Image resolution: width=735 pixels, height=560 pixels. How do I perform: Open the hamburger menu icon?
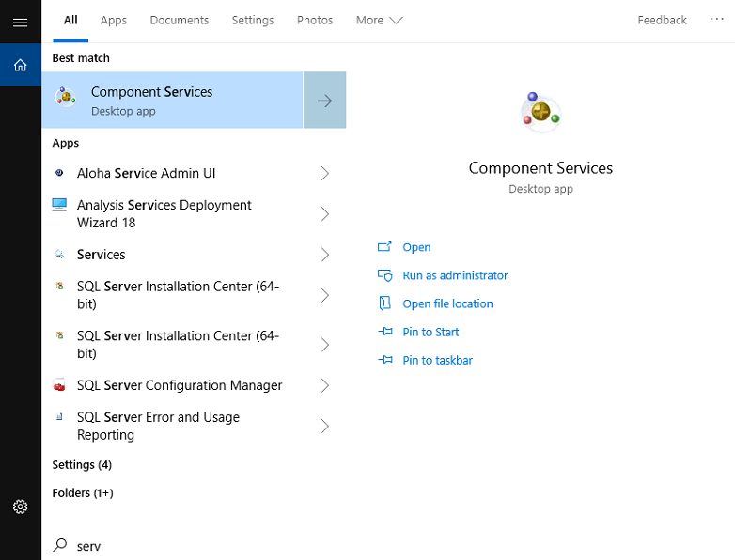(x=20, y=23)
